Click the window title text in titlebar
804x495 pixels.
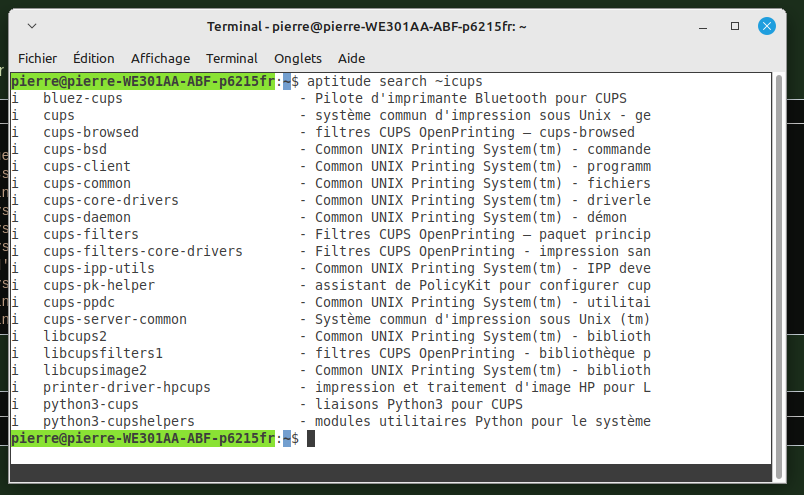click(x=367, y=26)
